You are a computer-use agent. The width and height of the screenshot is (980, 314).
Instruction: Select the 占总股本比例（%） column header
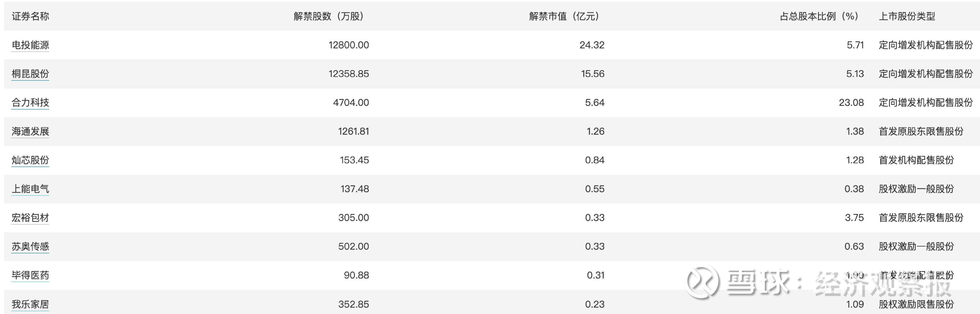tap(819, 16)
